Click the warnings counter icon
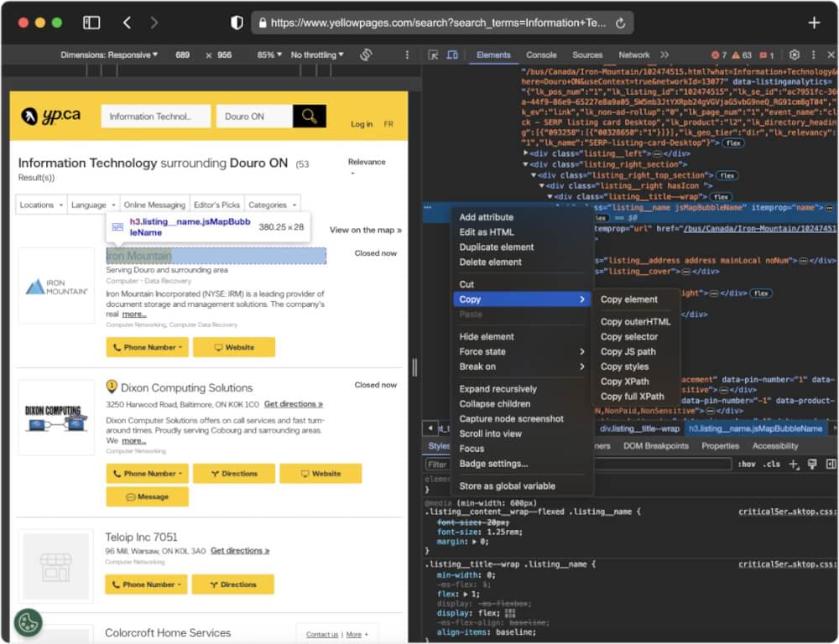The image size is (839, 644). click(x=735, y=55)
